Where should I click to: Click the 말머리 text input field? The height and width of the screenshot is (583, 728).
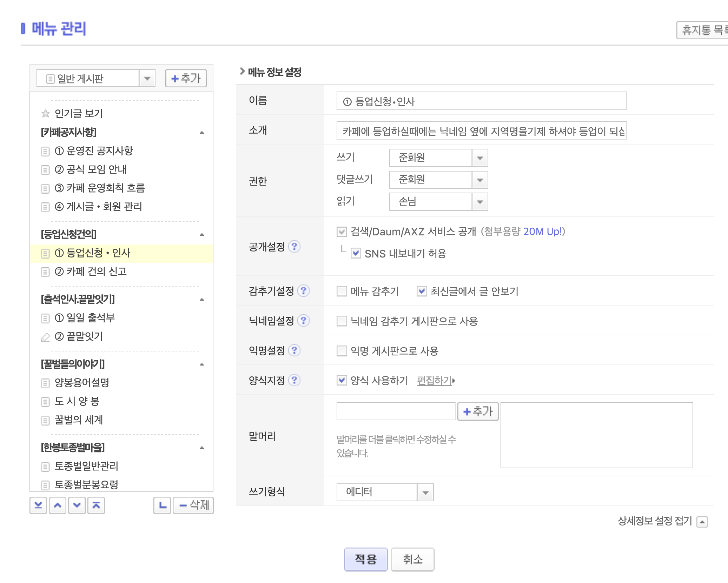coord(396,411)
